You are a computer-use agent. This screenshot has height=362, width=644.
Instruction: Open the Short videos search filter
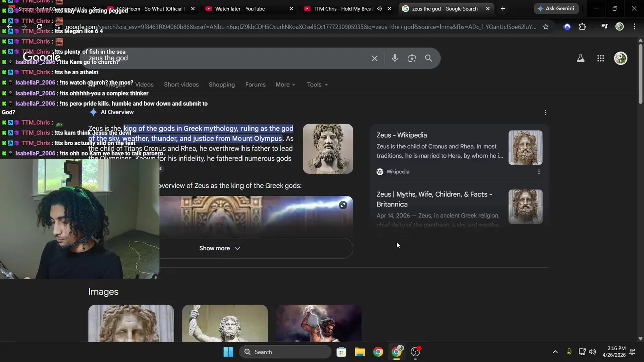tap(181, 85)
